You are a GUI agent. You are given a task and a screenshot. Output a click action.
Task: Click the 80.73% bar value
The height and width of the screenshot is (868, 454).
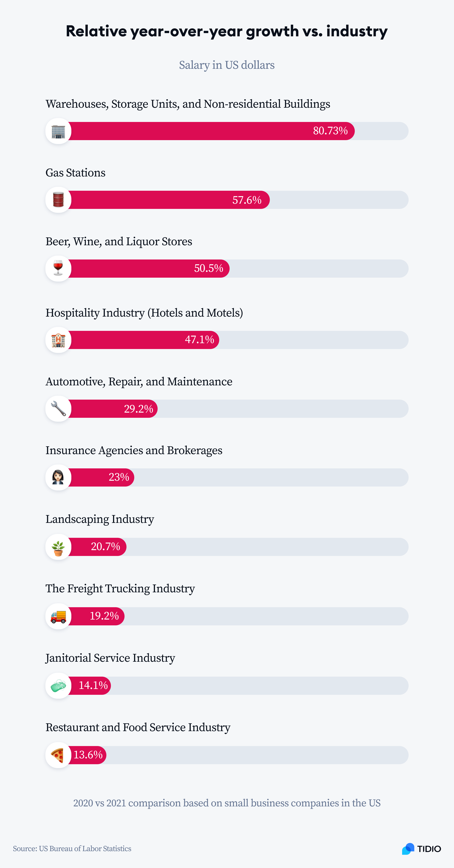[330, 131]
